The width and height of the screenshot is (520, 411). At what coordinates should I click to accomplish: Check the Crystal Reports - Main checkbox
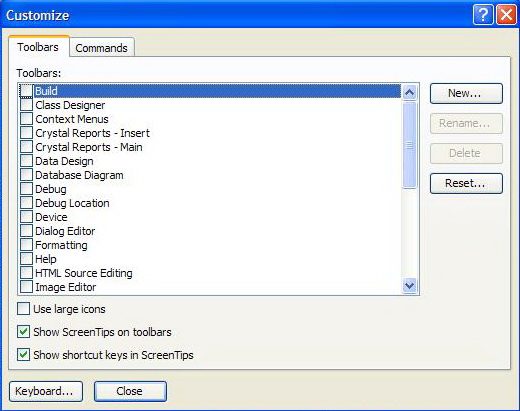coord(26,147)
